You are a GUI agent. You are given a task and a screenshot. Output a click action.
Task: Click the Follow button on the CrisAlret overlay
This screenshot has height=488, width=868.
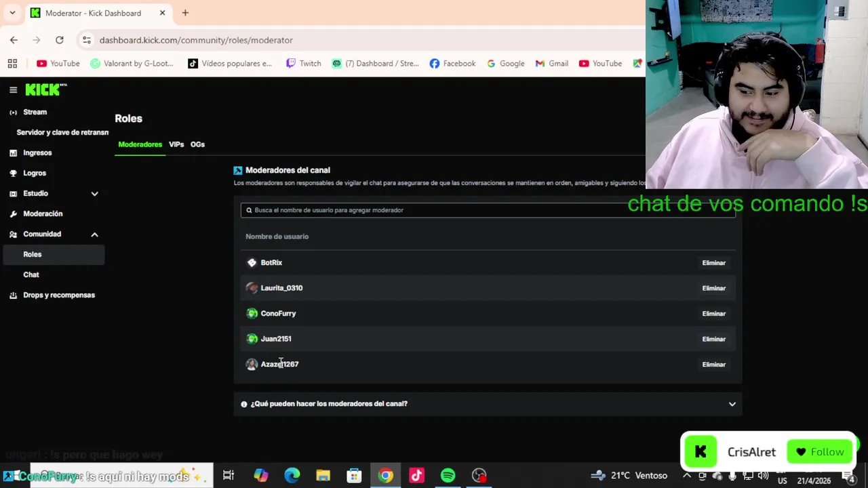[x=819, y=452]
